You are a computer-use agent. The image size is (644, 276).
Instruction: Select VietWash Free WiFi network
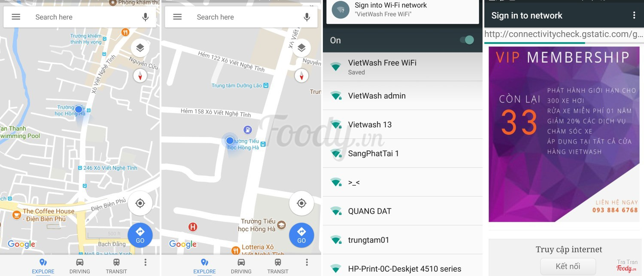coord(403,67)
